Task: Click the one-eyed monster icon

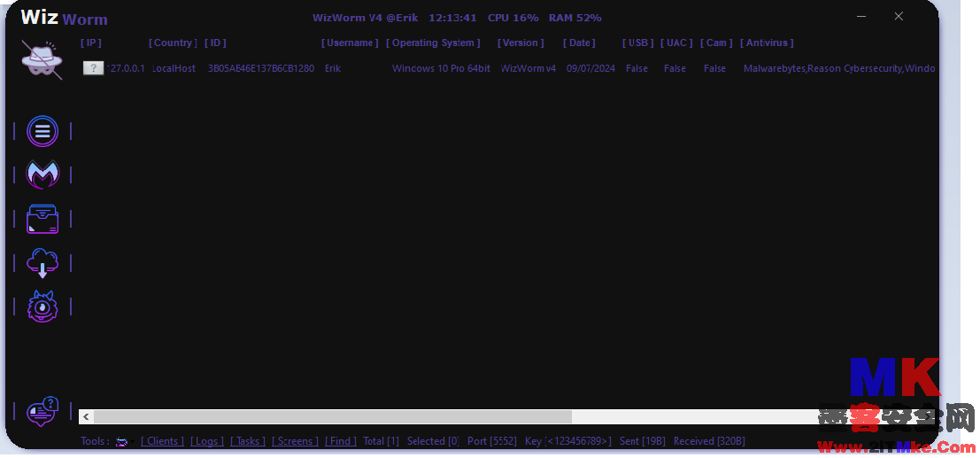Action: tap(42, 307)
